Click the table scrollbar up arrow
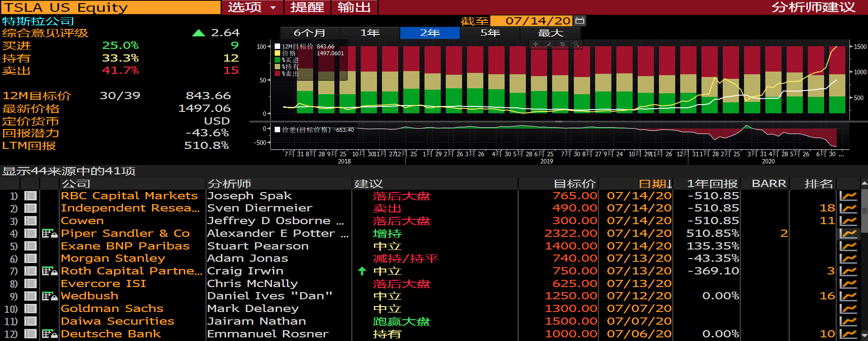Image resolution: width=868 pixels, height=341 pixels. [x=864, y=183]
